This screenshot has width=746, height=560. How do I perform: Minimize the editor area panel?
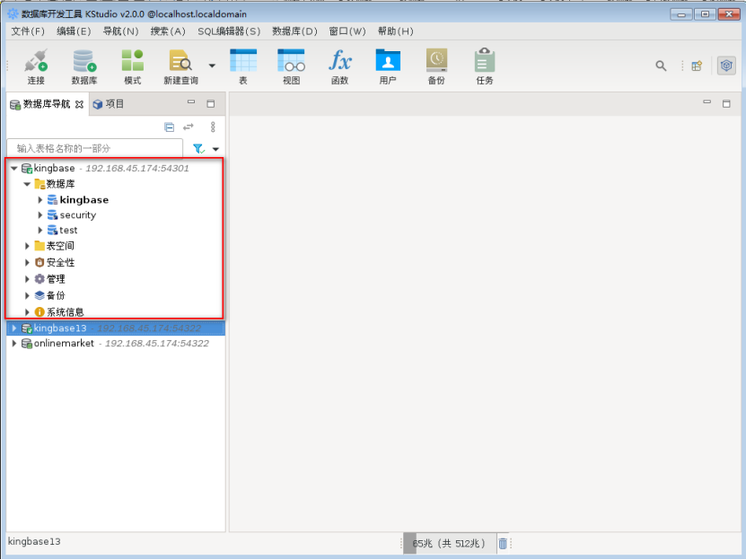(707, 102)
